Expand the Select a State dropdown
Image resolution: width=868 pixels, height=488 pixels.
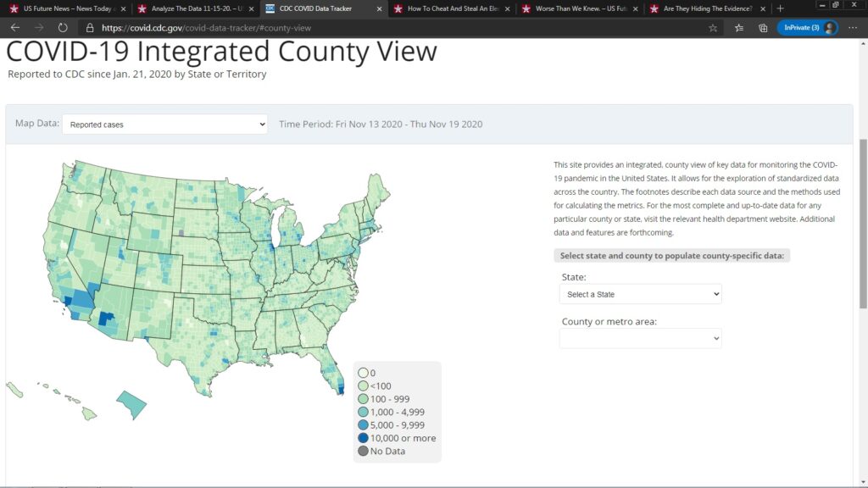(x=640, y=294)
